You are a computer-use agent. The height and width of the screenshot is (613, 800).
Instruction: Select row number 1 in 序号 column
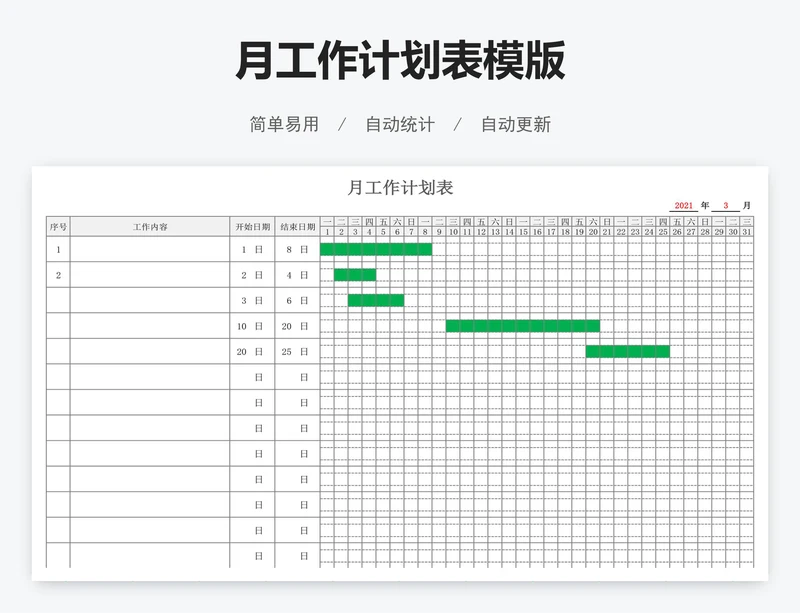58,250
